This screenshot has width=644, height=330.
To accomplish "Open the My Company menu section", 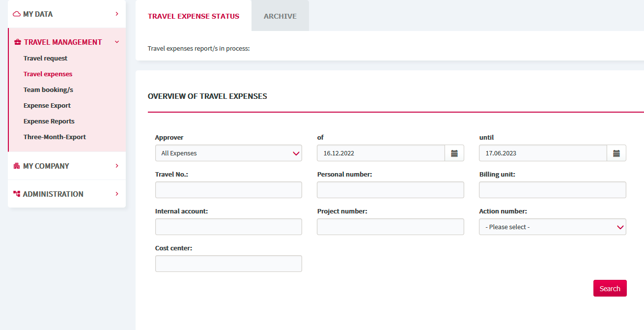I will (x=67, y=166).
